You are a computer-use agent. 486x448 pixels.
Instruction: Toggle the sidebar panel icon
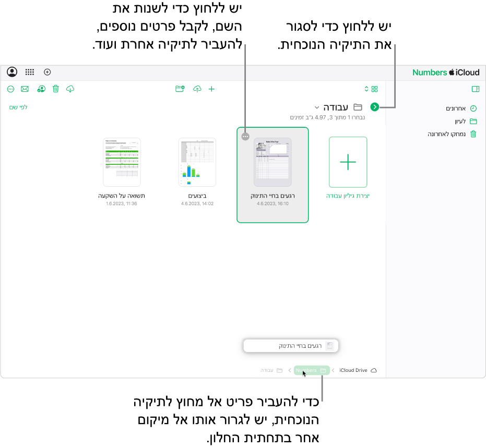click(476, 89)
